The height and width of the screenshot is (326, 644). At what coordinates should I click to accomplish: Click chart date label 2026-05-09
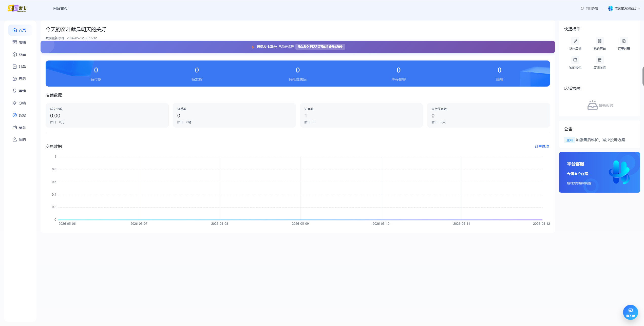[x=300, y=224]
